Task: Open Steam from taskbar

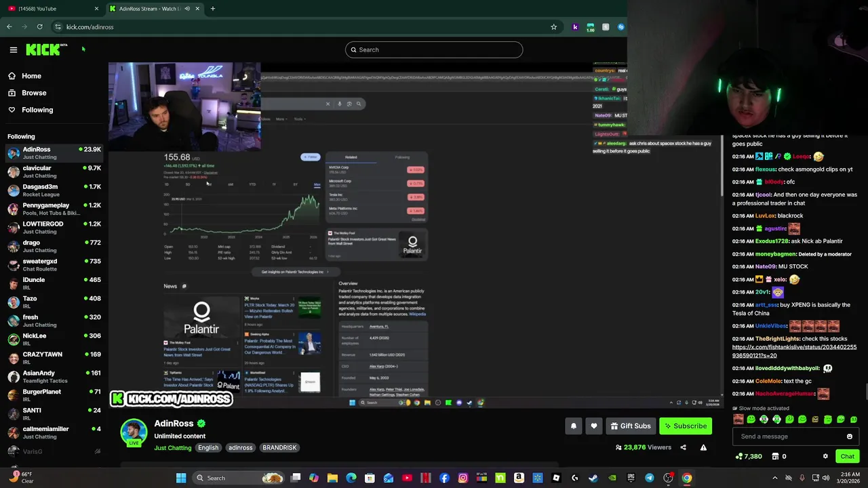Action: [593, 478]
